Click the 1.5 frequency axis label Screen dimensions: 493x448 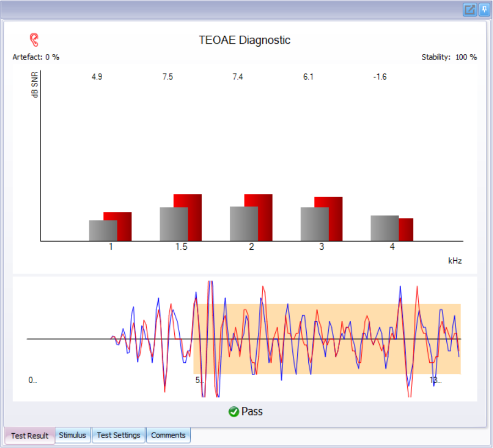click(181, 247)
